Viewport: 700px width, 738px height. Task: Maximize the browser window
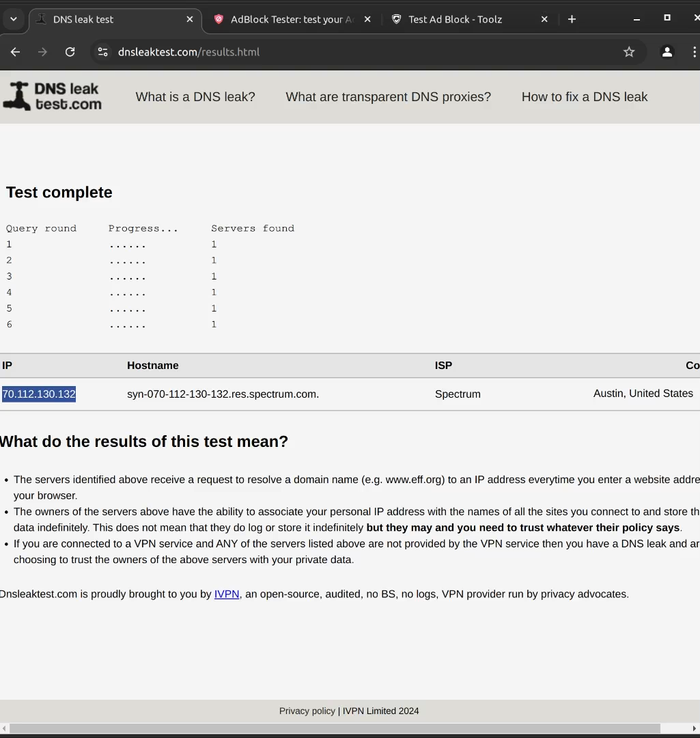(667, 18)
